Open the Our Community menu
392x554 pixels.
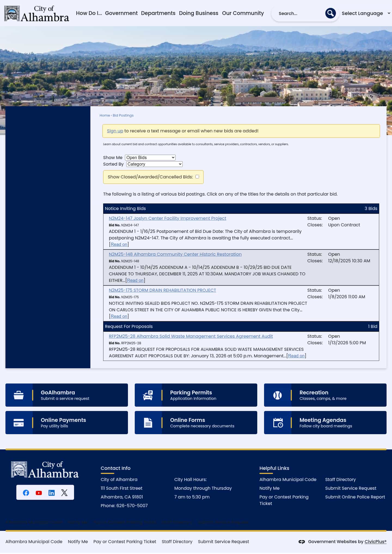click(x=243, y=13)
